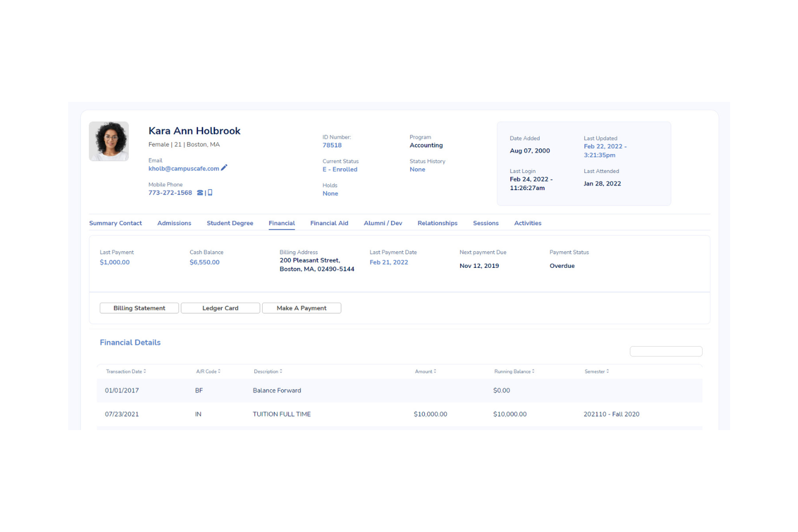Click the IN A/R code cell
This screenshot has width=798, height=532.
[198, 414]
